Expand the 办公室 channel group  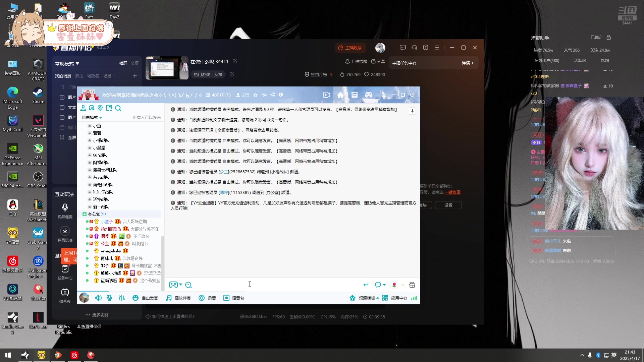[94, 214]
